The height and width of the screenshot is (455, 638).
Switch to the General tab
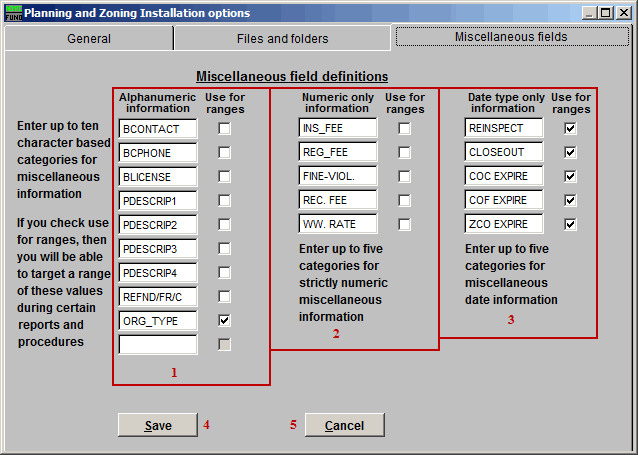point(89,39)
